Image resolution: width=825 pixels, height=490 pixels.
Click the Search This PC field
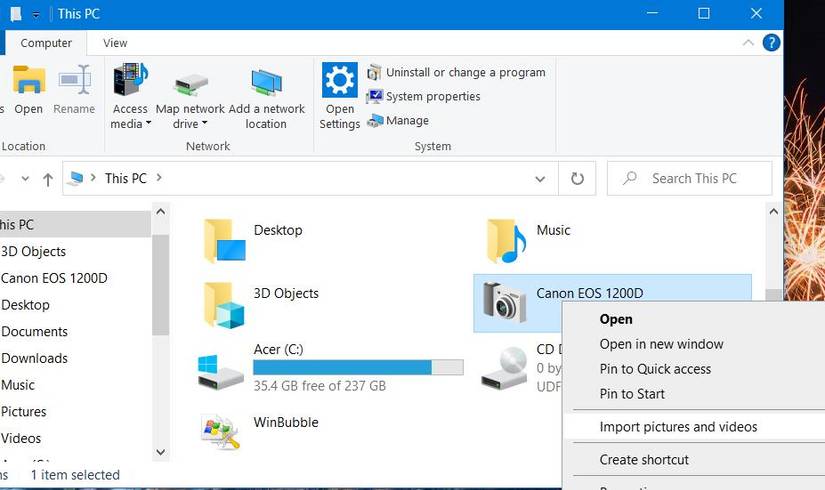point(689,178)
